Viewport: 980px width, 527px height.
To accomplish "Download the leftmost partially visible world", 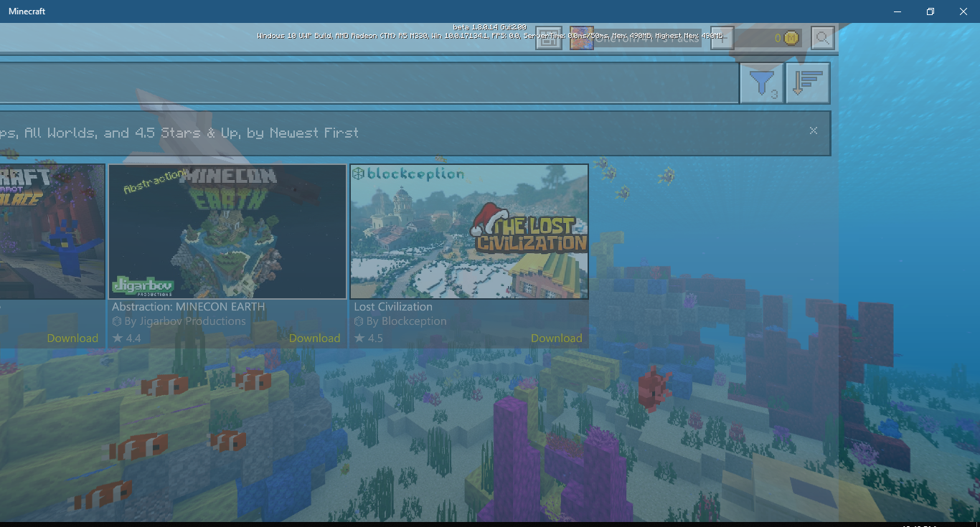I will click(72, 338).
